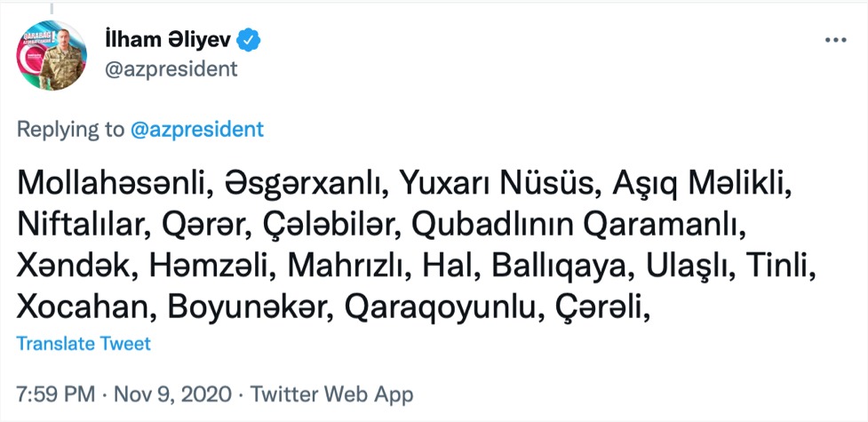868x422 pixels.
Task: Click the "Replying to" label text
Action: 71,130
